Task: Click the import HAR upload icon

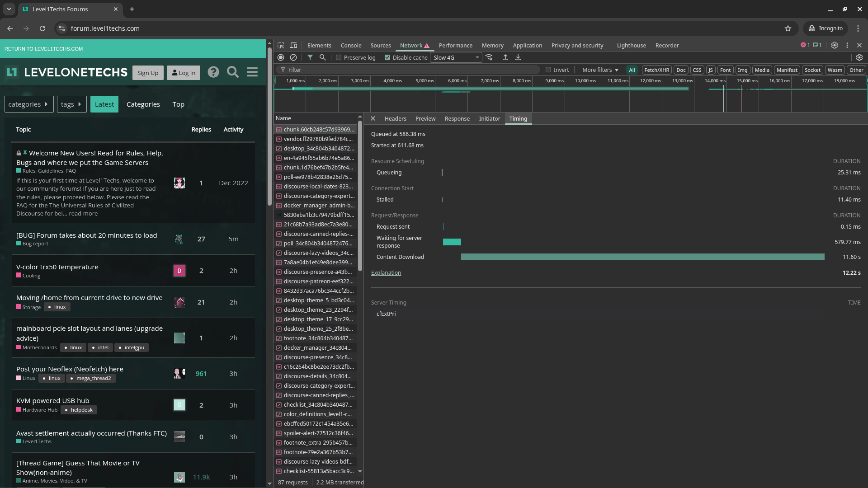Action: 505,57
